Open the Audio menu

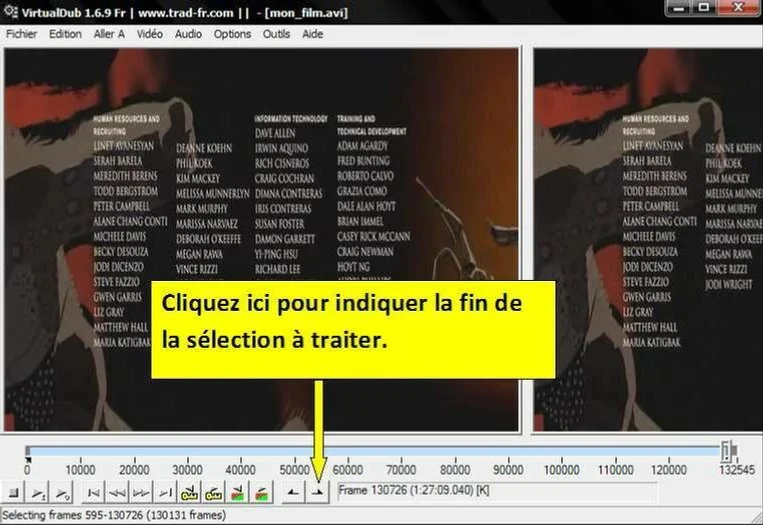(188, 34)
